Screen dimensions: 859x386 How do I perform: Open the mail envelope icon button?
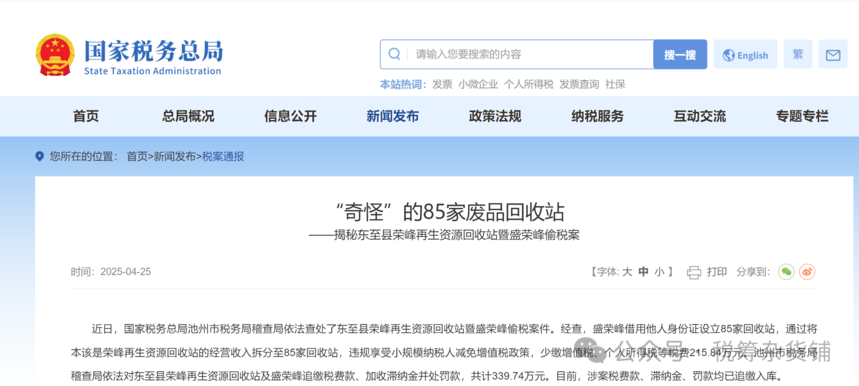point(833,55)
